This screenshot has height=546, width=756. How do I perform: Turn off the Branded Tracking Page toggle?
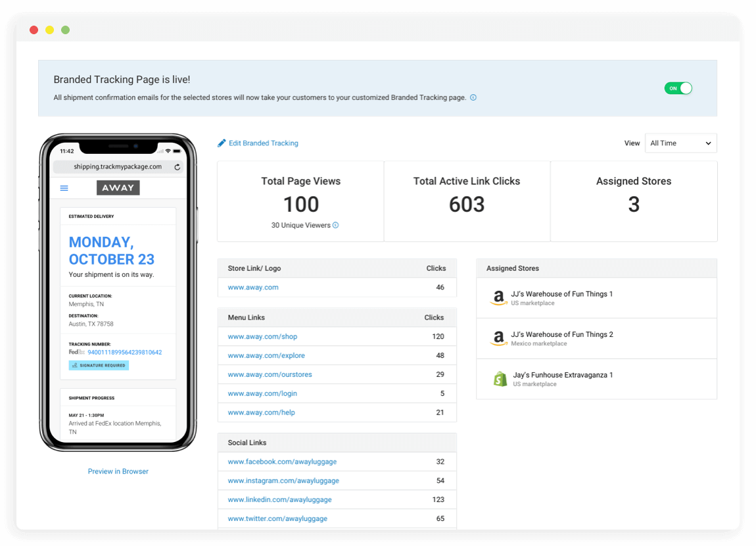678,88
